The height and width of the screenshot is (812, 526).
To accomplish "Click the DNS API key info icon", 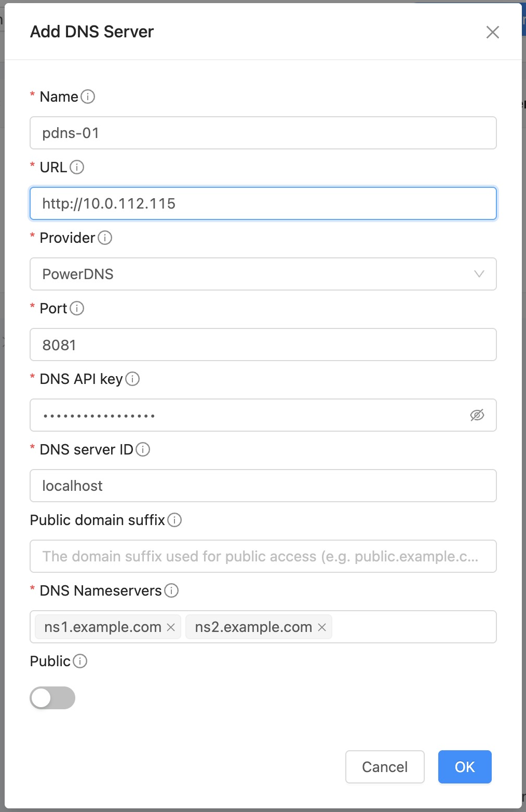I will click(x=132, y=379).
